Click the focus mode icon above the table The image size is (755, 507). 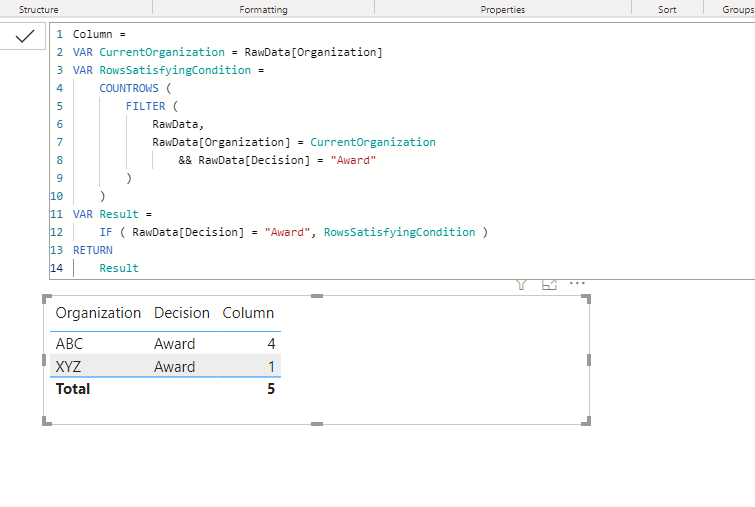tap(549, 285)
